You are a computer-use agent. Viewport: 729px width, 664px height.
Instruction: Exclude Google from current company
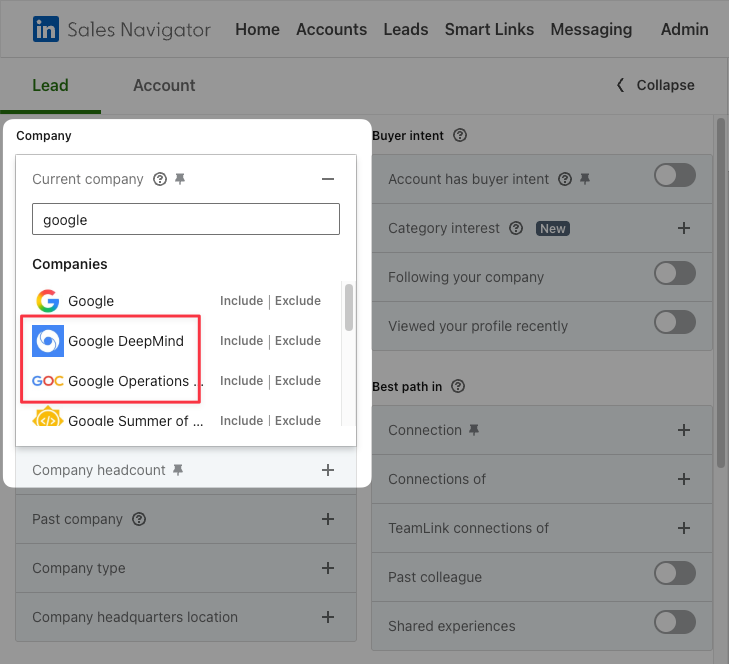(x=298, y=301)
